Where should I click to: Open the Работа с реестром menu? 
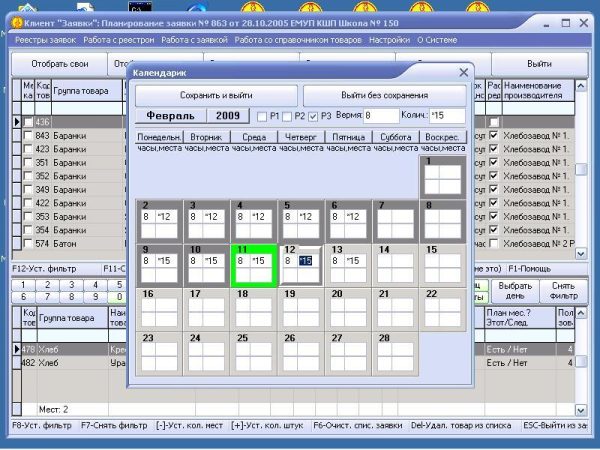[119, 40]
